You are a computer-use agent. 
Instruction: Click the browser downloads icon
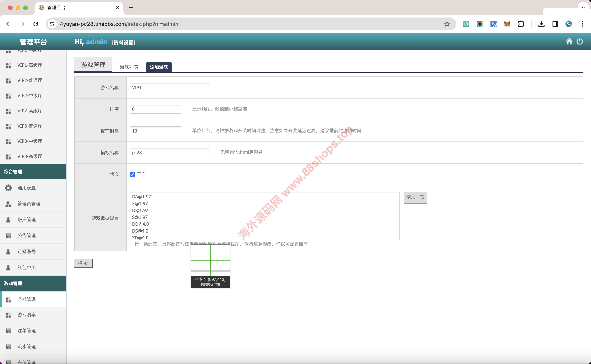tap(541, 24)
